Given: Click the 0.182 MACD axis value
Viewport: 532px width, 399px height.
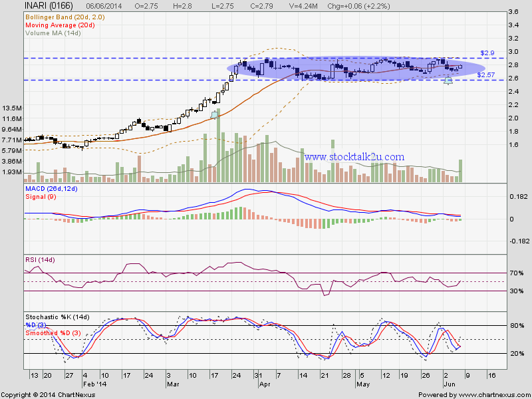Looking at the screenshot, I should 518,196.
